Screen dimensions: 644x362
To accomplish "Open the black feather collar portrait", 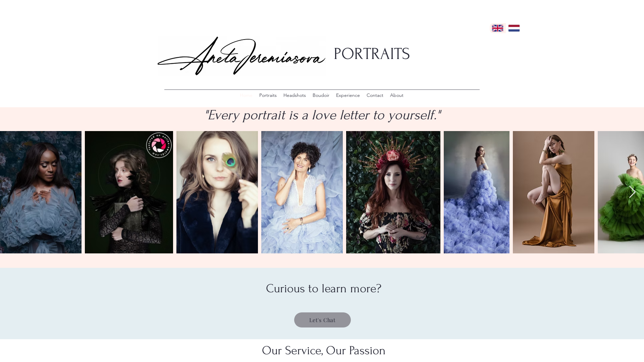I will [x=129, y=192].
